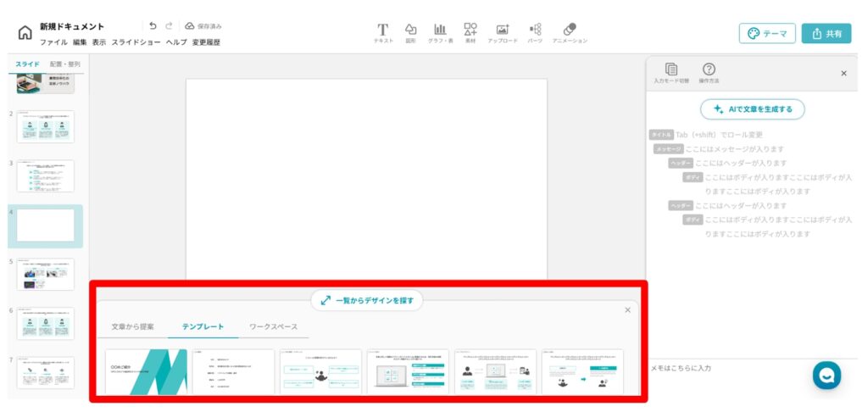868x412 pixels.
Task: Click the AIで文章を生成する button
Action: pyautogui.click(x=752, y=109)
